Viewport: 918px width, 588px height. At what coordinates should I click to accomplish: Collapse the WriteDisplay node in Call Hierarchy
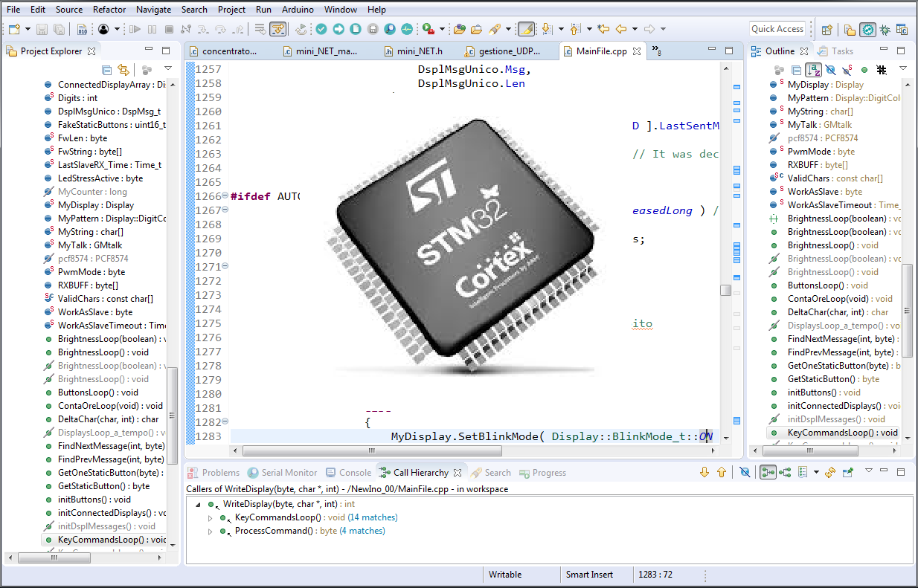pos(198,504)
